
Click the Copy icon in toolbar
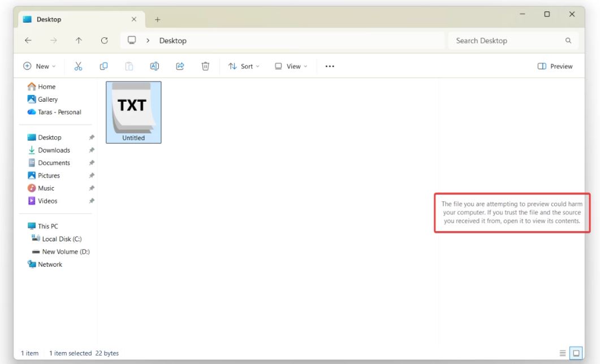(x=103, y=66)
